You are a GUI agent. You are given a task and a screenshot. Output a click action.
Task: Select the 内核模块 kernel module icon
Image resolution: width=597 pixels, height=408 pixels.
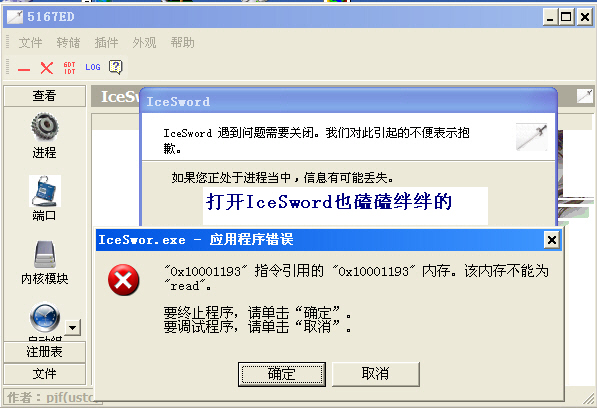(45, 254)
